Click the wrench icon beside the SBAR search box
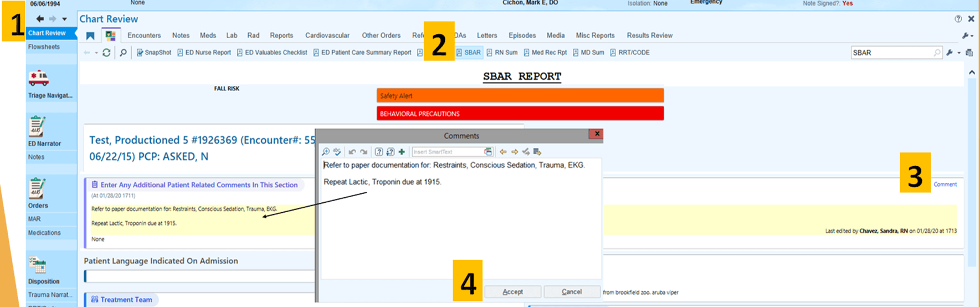Image resolution: width=980 pixels, height=307 pixels. pyautogui.click(x=950, y=53)
